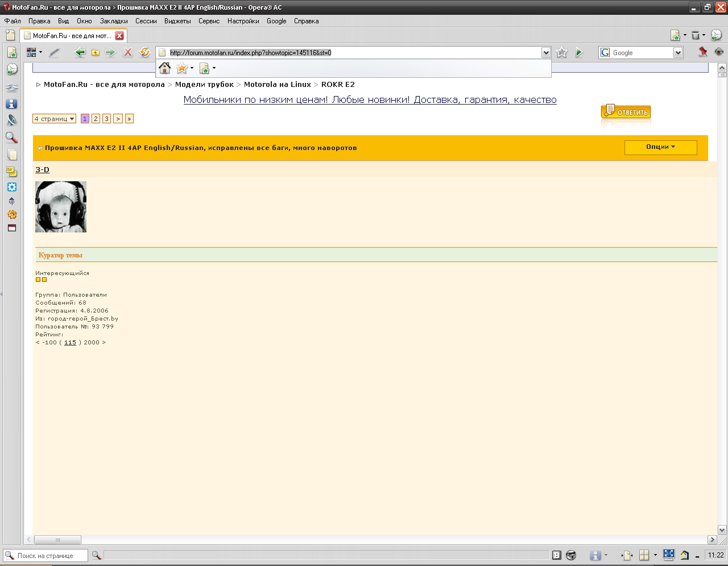Go up one folder level icon
This screenshot has width=728, height=566.
[96, 52]
